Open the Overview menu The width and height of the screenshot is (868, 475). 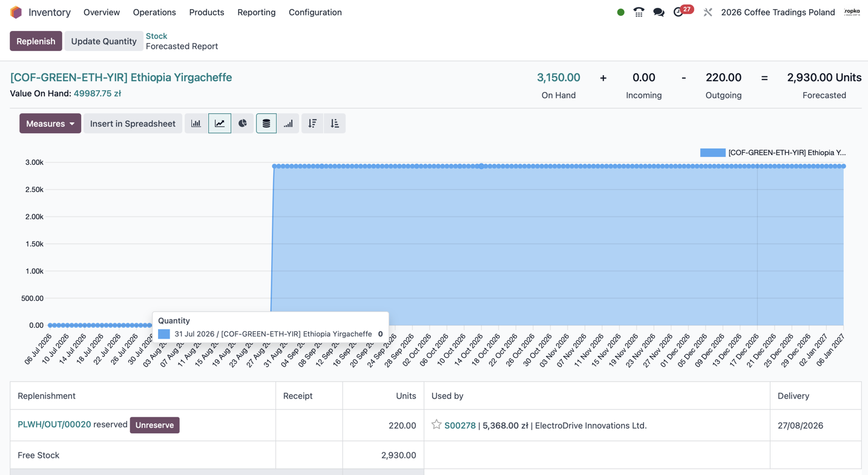pyautogui.click(x=102, y=12)
